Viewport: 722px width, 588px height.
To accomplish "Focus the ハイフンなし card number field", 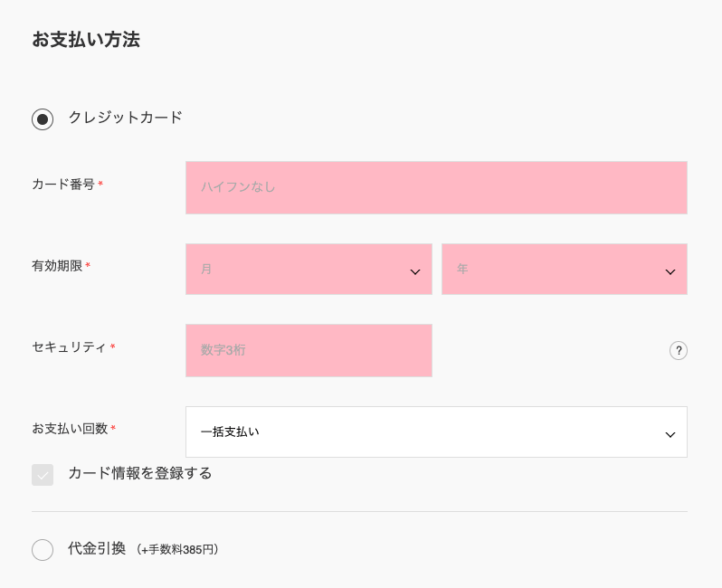I will click(x=436, y=188).
